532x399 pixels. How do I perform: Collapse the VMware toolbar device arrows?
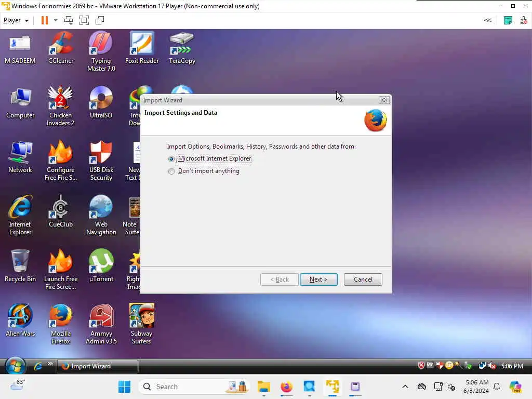[487, 20]
